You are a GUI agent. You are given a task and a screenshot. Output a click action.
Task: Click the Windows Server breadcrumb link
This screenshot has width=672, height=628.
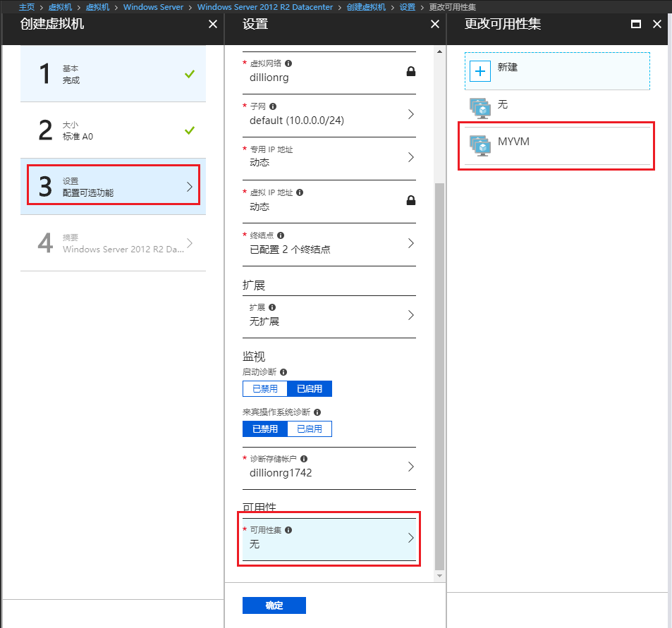153,7
